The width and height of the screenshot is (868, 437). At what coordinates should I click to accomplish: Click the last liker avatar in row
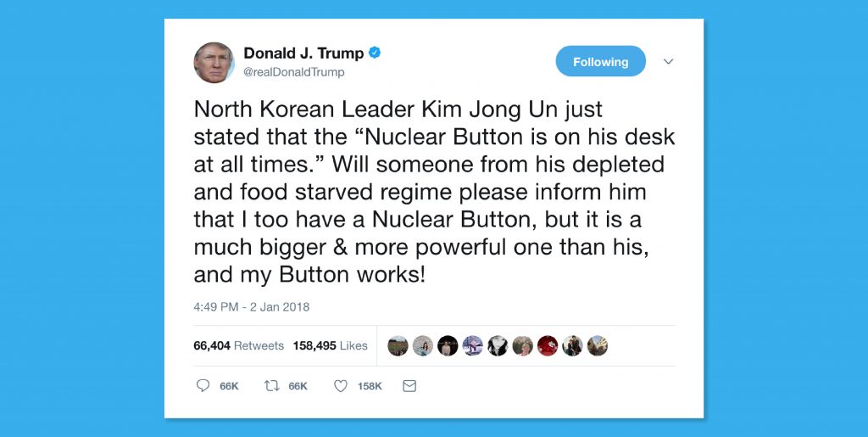598,345
